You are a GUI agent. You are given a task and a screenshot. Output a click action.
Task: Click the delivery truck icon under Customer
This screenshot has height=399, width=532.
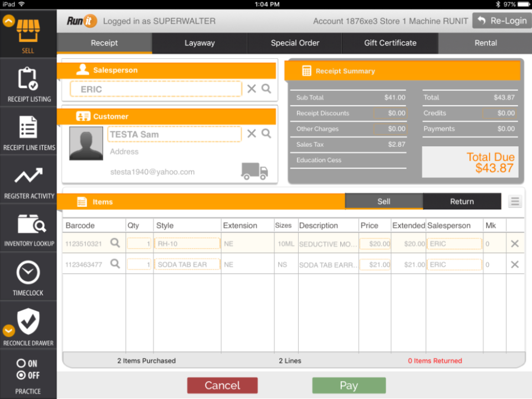(x=254, y=172)
